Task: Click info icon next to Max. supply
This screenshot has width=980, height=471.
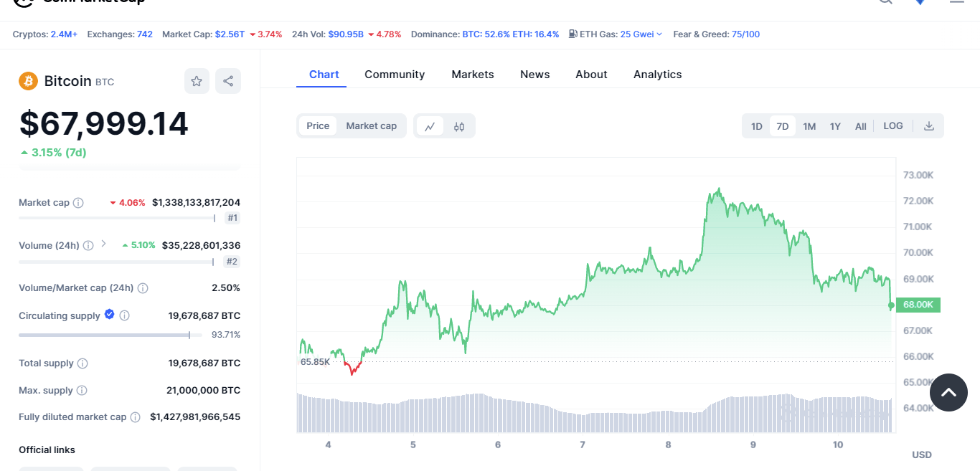Action: pyautogui.click(x=82, y=391)
